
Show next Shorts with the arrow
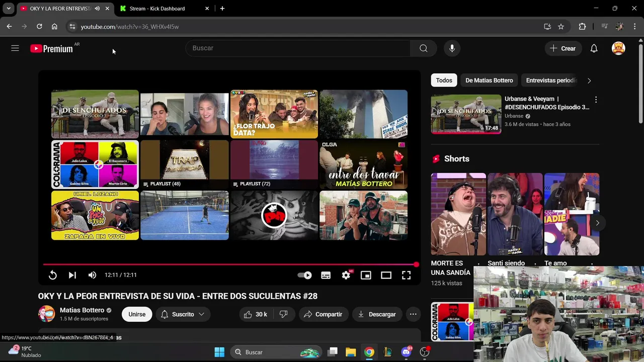click(597, 223)
